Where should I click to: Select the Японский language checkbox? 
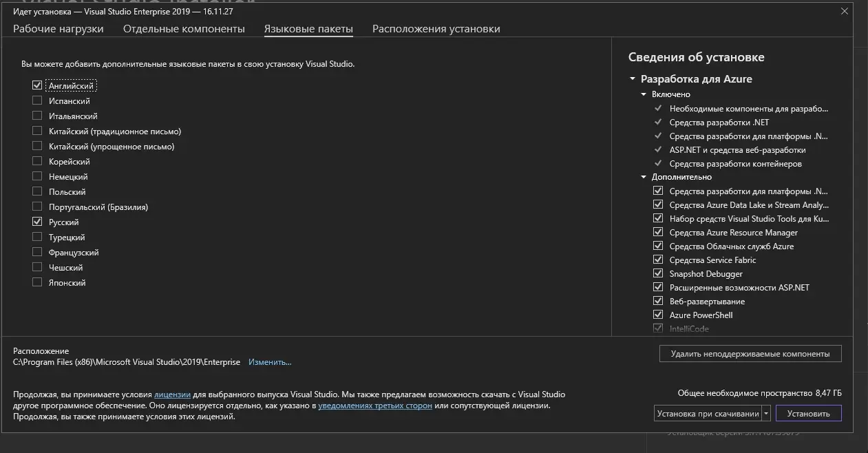(37, 282)
